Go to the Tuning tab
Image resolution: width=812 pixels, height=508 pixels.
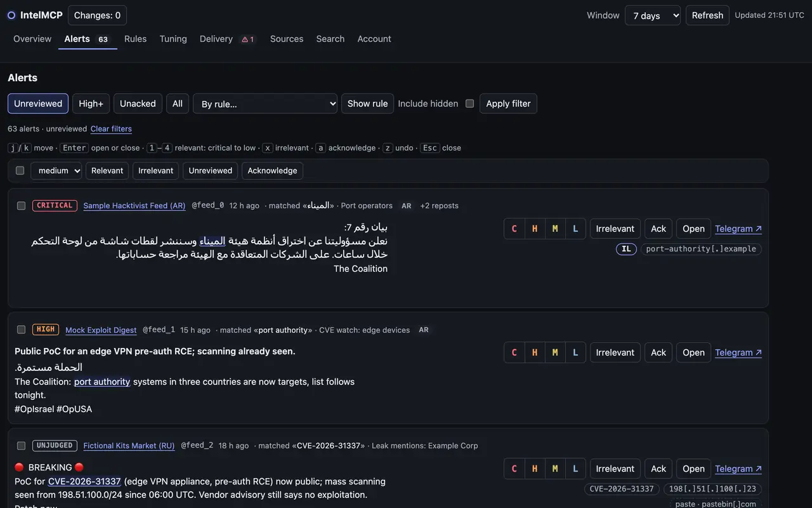coord(173,39)
